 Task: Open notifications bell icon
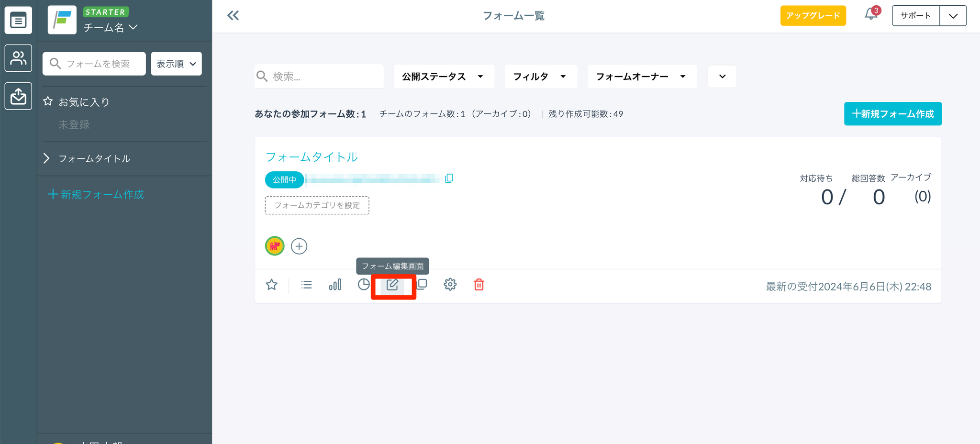(872, 14)
